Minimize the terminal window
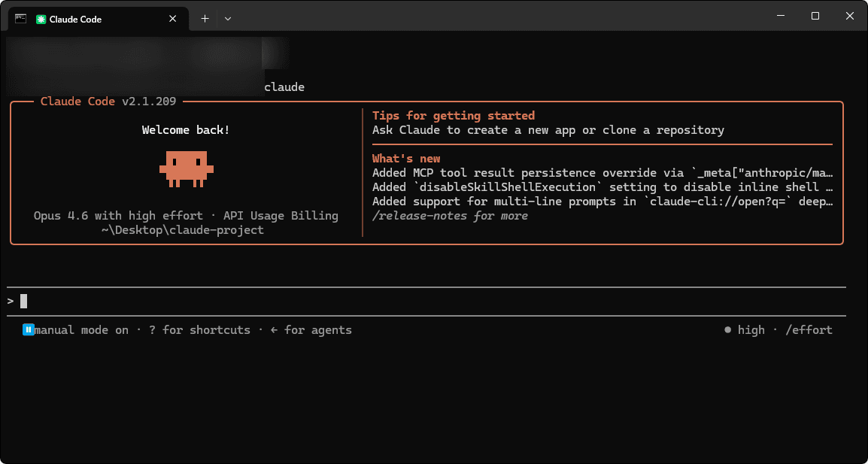 point(781,16)
